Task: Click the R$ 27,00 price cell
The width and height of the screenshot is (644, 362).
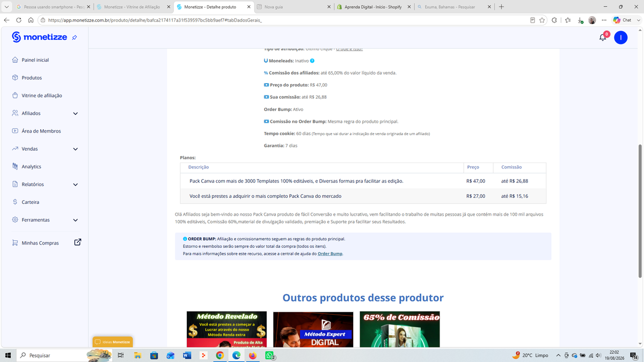Action: tap(475, 196)
